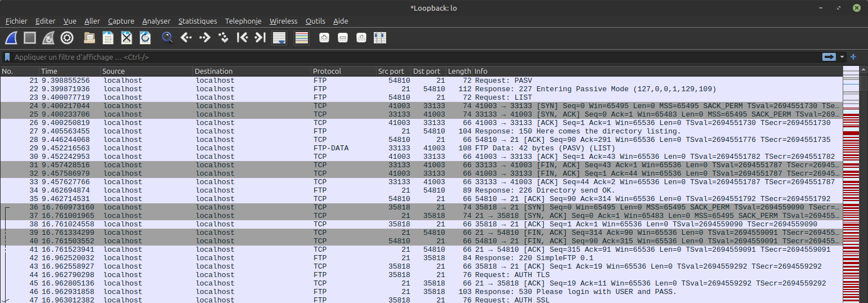Screen dimensions: 868x303
Task: Restart the current capture
Action: click(48, 38)
